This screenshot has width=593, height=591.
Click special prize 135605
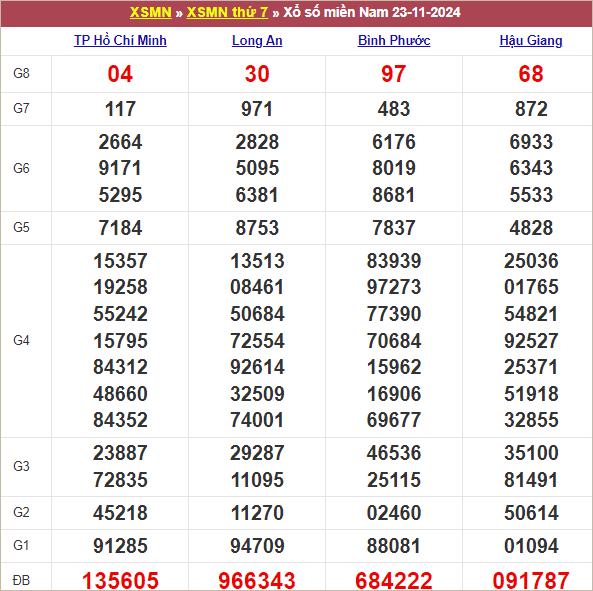120,580
